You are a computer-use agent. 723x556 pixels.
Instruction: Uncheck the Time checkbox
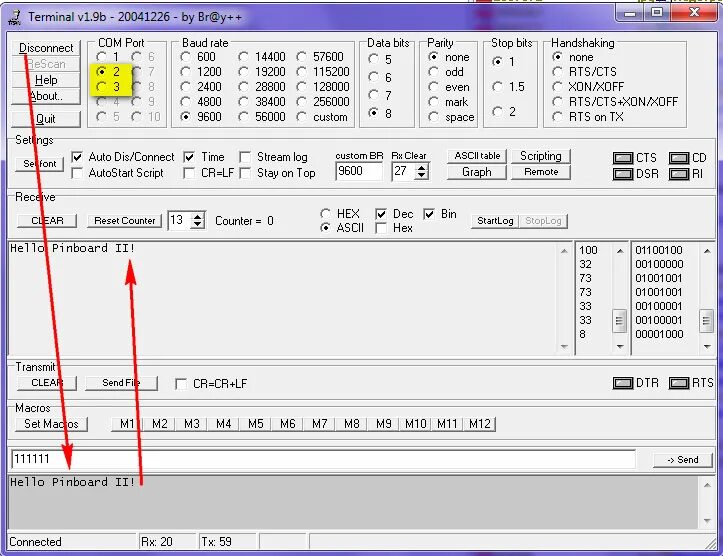(x=189, y=157)
